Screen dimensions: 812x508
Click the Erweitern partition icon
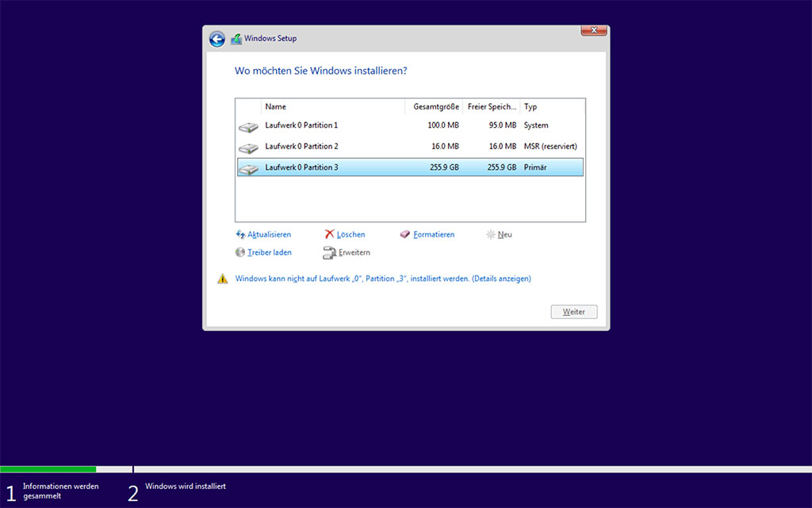(x=329, y=252)
